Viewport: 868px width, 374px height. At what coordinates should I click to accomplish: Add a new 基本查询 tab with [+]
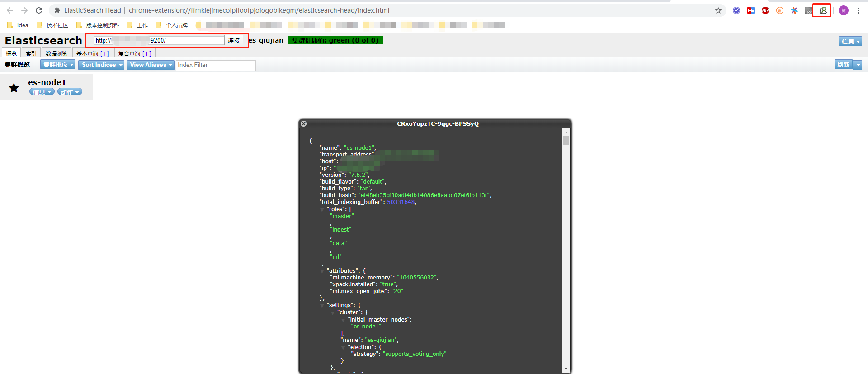(105, 53)
